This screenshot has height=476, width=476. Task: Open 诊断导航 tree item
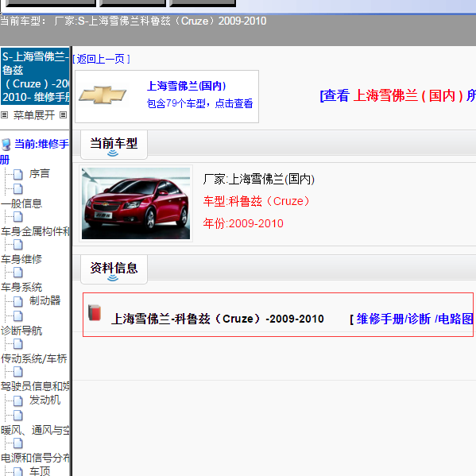coord(21,331)
